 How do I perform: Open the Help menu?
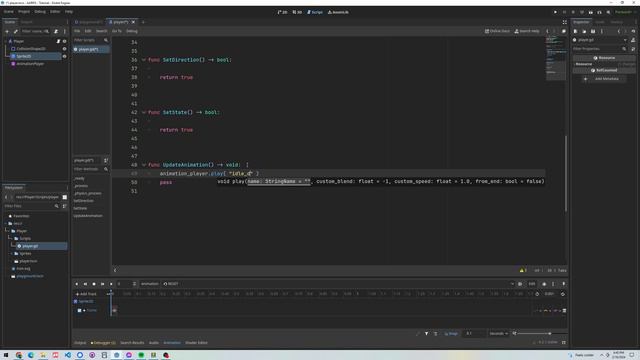pyautogui.click(x=69, y=11)
